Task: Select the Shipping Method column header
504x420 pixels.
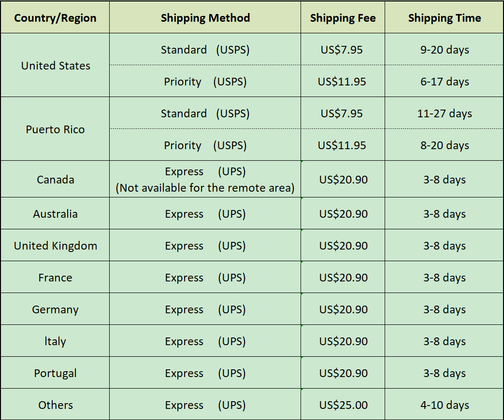Action: pos(205,18)
